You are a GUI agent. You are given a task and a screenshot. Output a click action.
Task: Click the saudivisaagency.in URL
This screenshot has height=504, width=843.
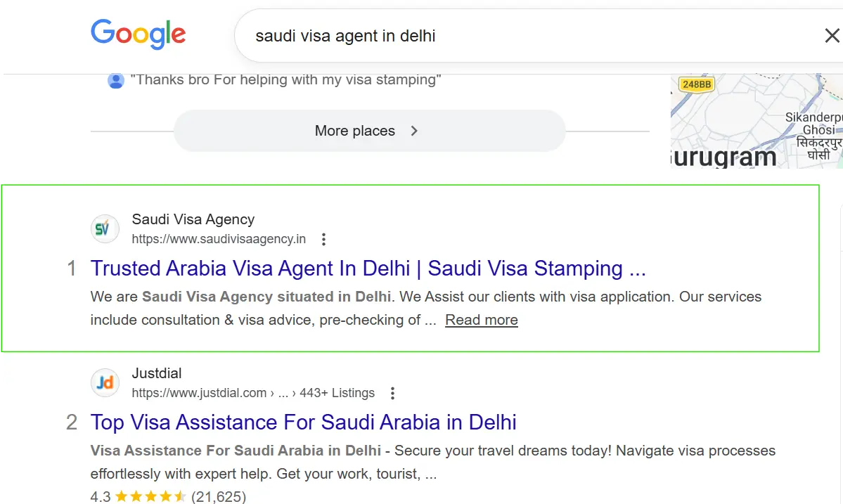click(219, 239)
